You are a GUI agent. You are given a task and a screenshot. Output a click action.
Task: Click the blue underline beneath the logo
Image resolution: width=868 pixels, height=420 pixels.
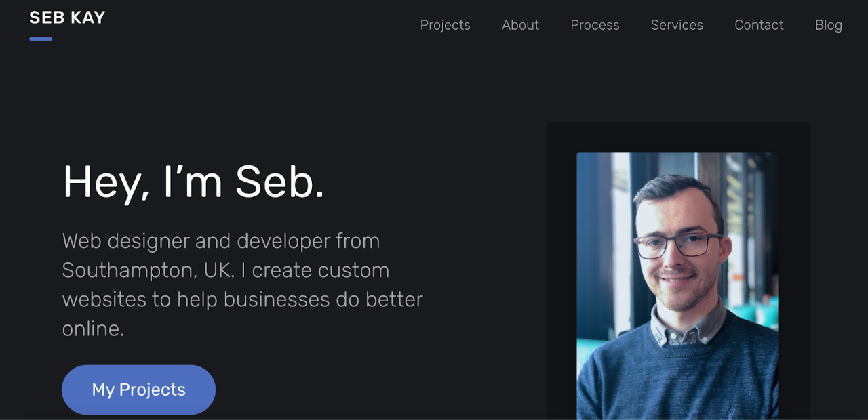tap(41, 39)
